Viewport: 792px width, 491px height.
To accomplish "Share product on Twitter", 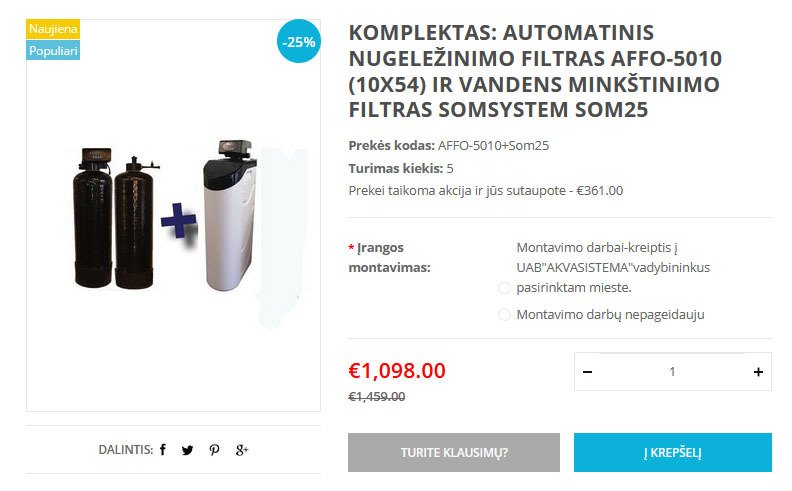I will (187, 450).
